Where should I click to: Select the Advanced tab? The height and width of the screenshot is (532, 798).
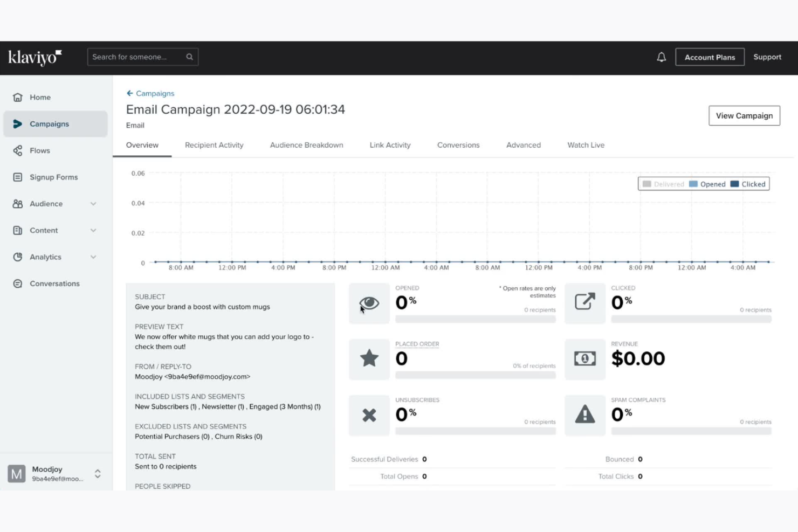(x=524, y=145)
